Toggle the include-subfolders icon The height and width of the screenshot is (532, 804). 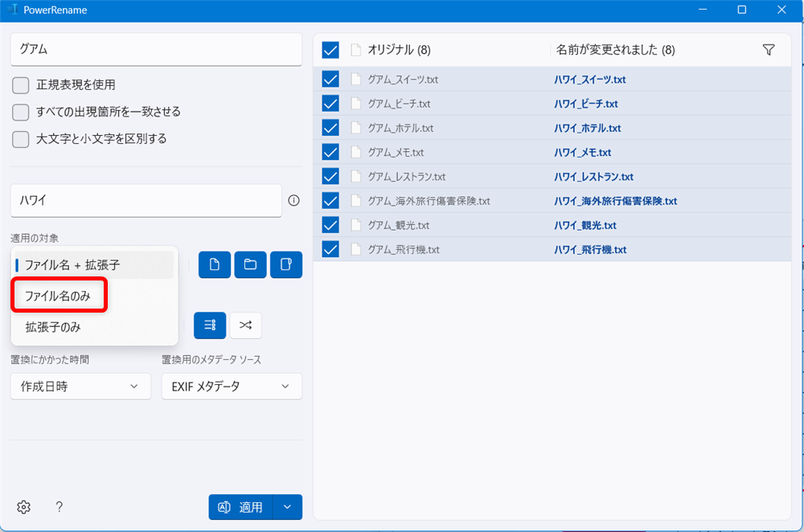pos(286,264)
